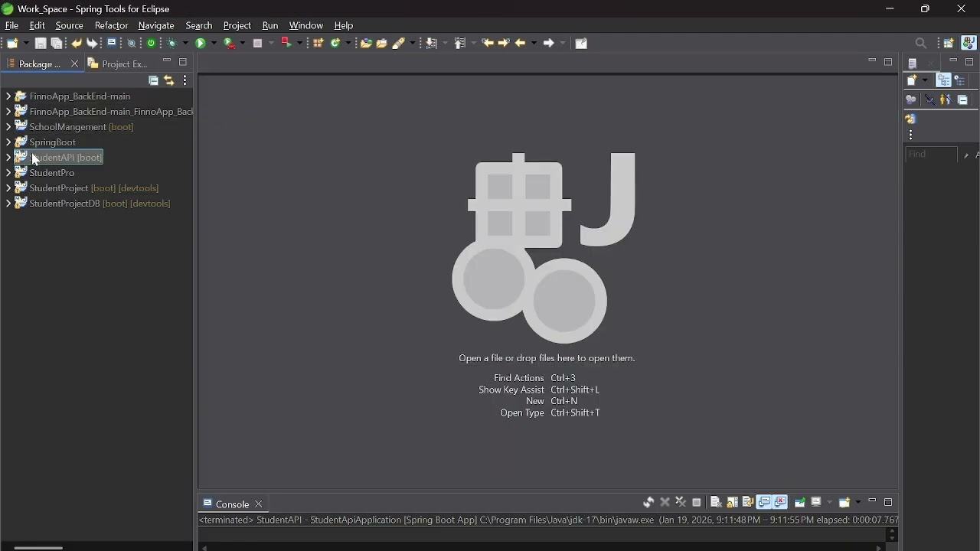Click the Find field in task list

click(931, 155)
